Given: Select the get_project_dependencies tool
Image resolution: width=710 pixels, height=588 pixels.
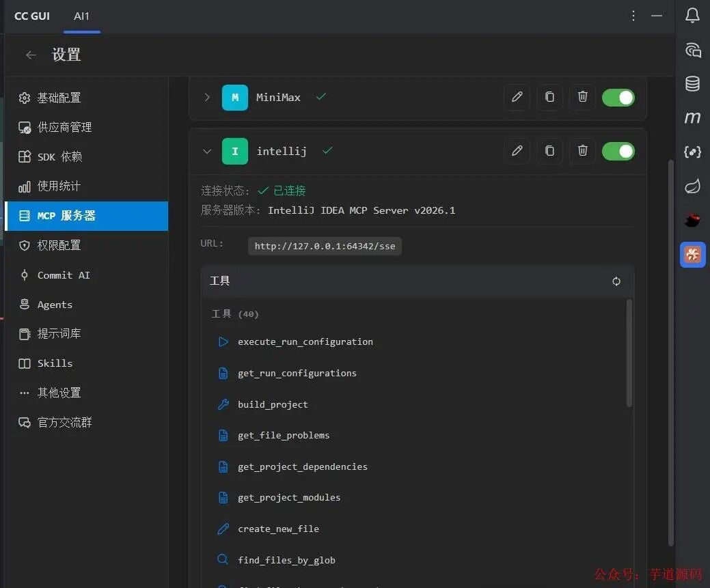Looking at the screenshot, I should [303, 466].
